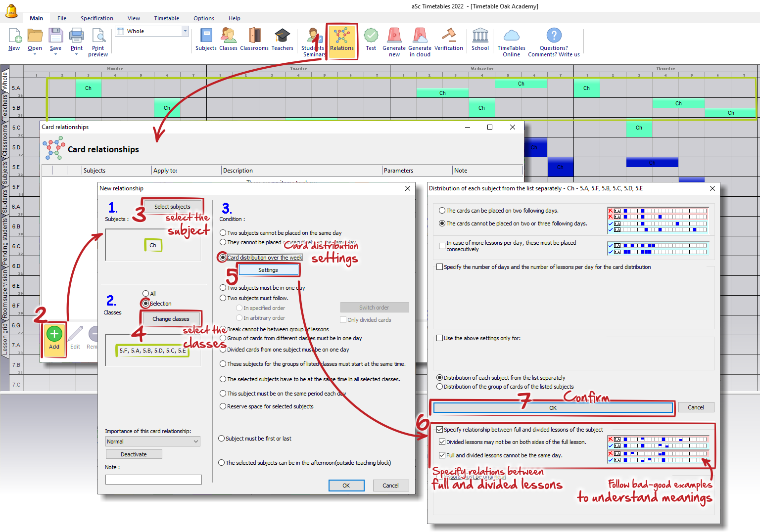Image resolution: width=760 pixels, height=532 pixels.
Task: Uncheck 'Full and divided lessons cannot be the same day'
Action: 442,455
